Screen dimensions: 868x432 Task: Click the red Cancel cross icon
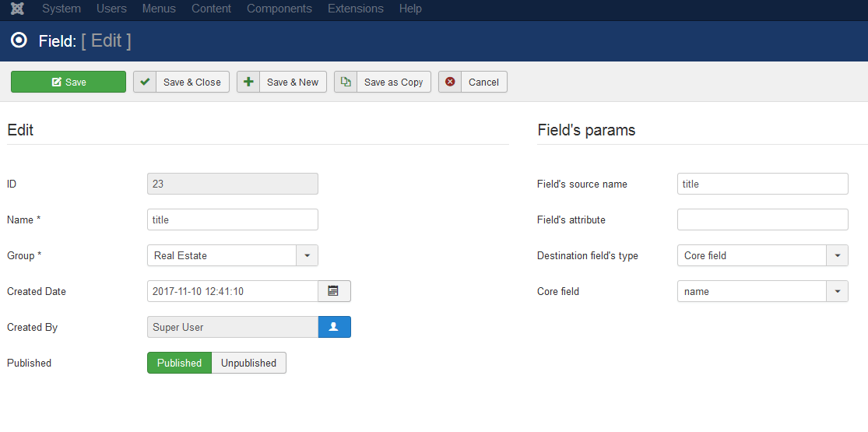[x=450, y=82]
